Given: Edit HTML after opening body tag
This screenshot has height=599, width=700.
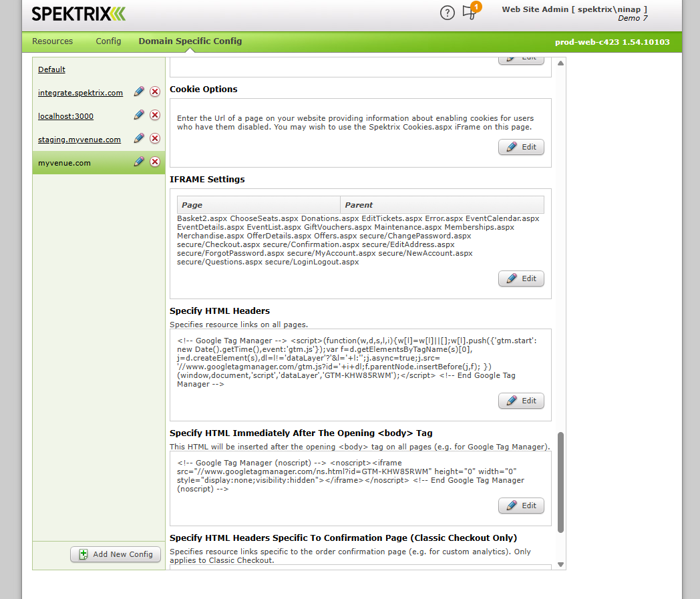Looking at the screenshot, I should pos(521,506).
